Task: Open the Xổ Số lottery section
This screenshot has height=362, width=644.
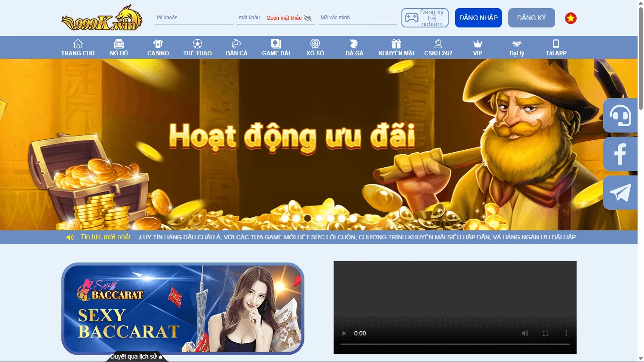Action: pos(315,47)
